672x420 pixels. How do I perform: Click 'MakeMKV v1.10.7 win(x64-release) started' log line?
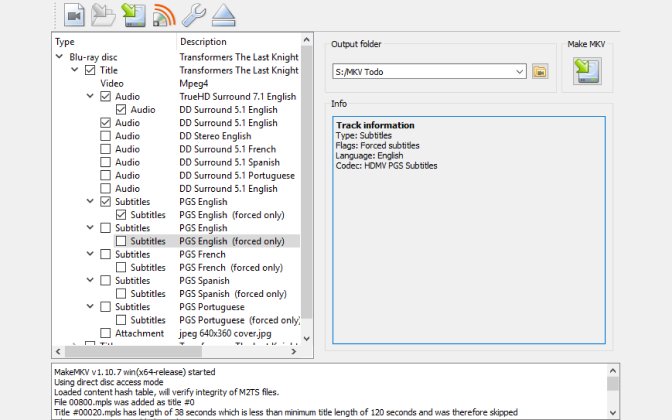(x=135, y=372)
